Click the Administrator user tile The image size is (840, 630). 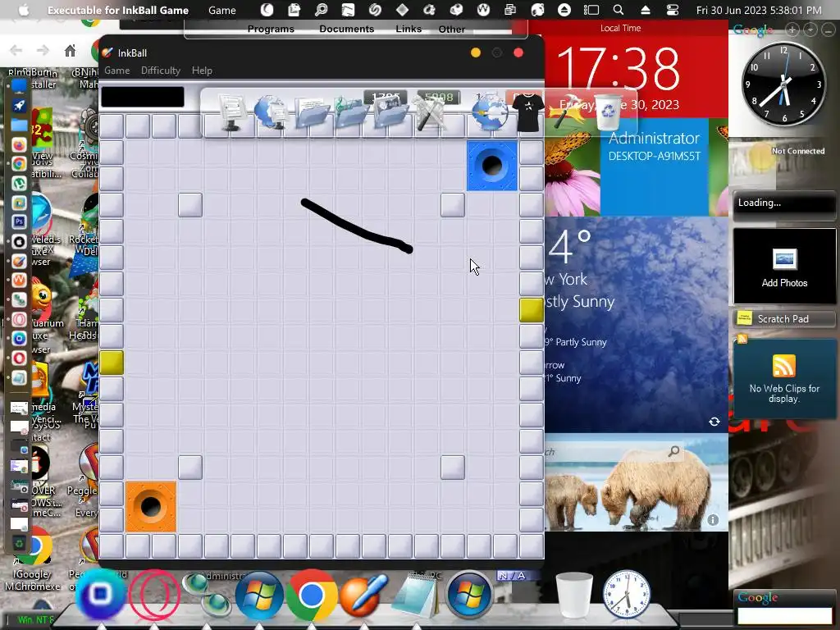pos(654,167)
